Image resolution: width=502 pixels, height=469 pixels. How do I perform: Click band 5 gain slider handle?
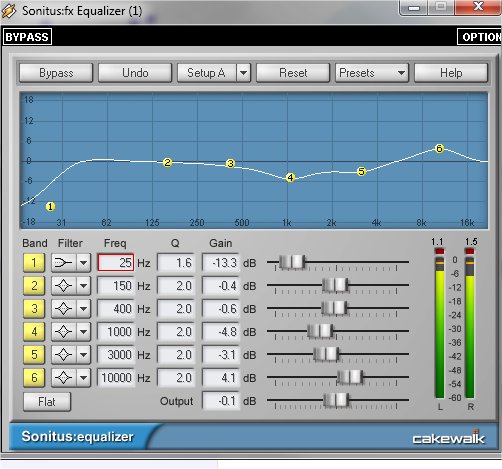pyautogui.click(x=326, y=354)
